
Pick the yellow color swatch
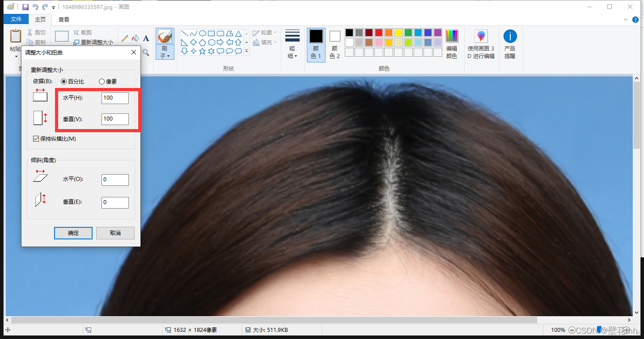(398, 33)
